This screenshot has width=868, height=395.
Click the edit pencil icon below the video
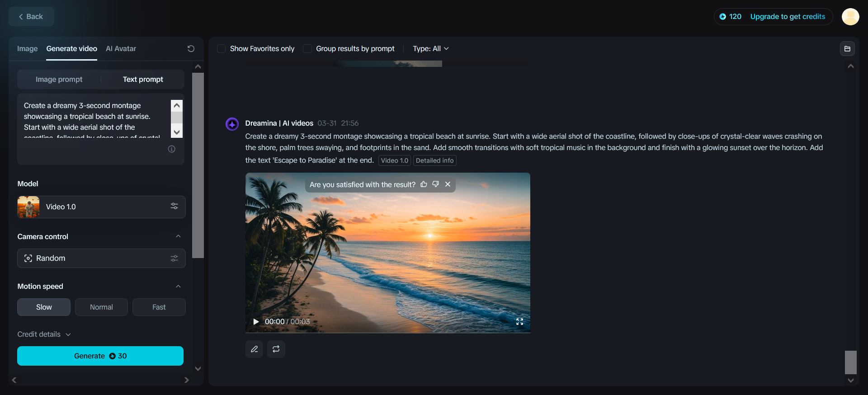[254, 349]
